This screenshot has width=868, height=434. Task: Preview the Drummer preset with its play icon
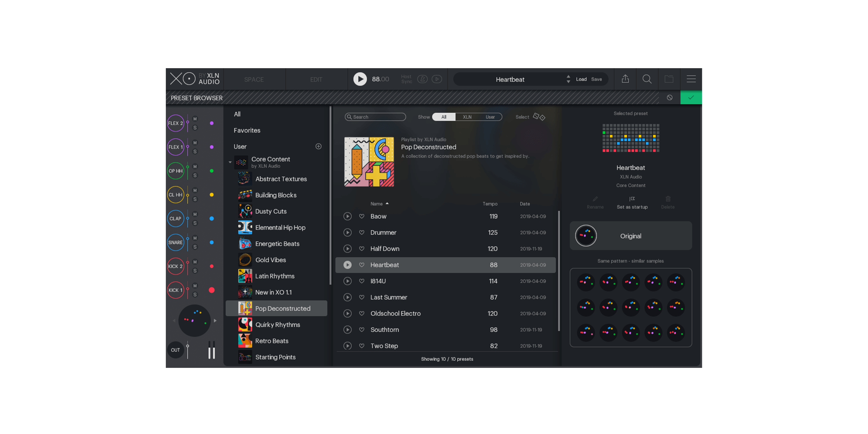pyautogui.click(x=347, y=233)
